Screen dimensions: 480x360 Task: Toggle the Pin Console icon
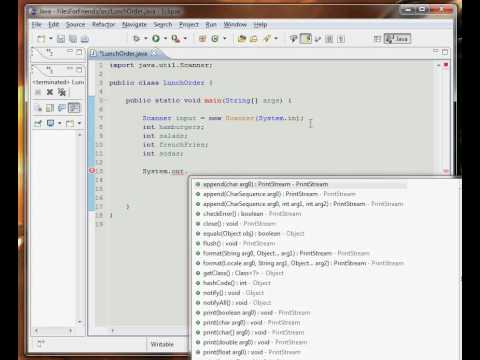[x=38, y=124]
